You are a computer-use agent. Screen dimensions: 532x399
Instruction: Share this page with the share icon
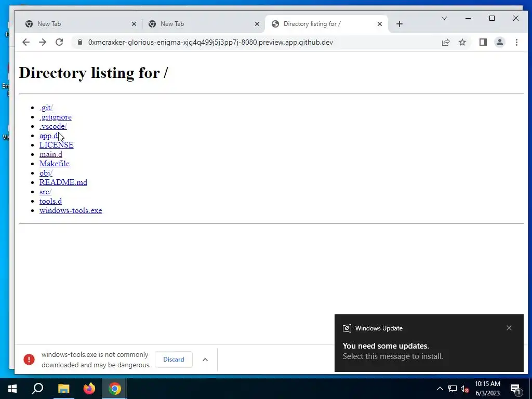tap(445, 42)
